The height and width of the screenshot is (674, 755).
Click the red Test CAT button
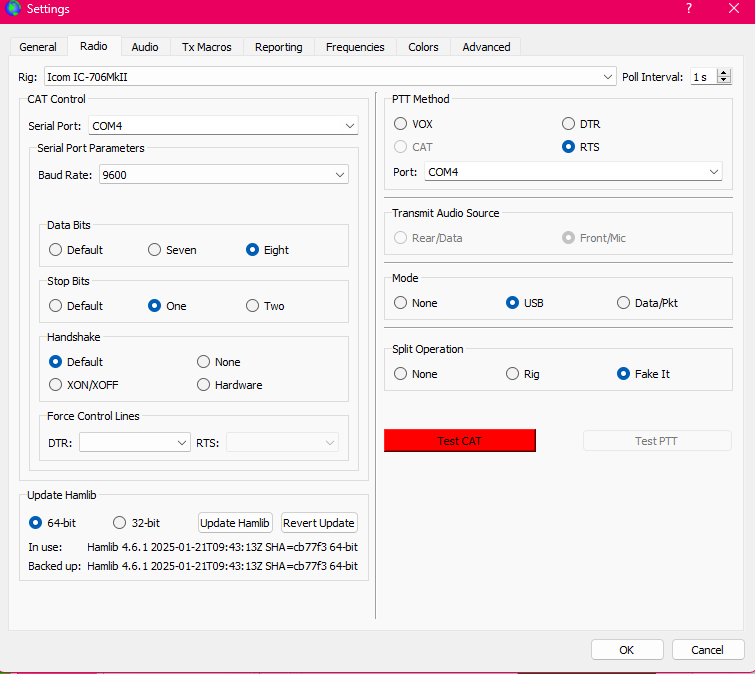click(x=460, y=441)
